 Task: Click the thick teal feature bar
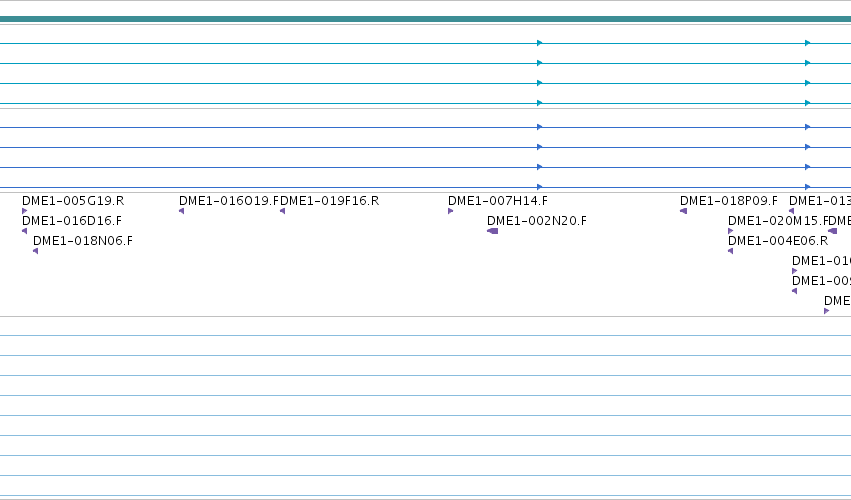[426, 20]
